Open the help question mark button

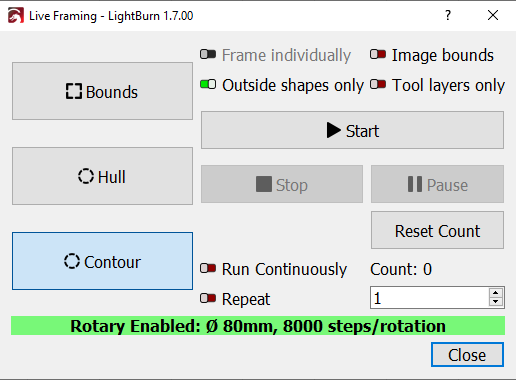pyautogui.click(x=448, y=15)
